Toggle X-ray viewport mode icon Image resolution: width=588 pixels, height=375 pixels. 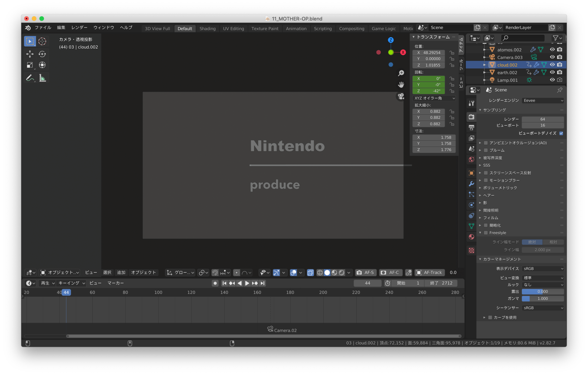coord(310,272)
